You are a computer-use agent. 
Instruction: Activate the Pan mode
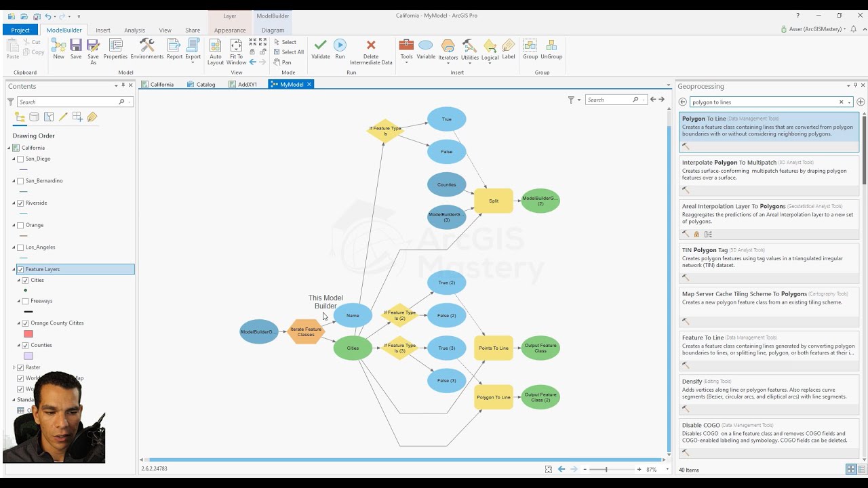[x=282, y=62]
